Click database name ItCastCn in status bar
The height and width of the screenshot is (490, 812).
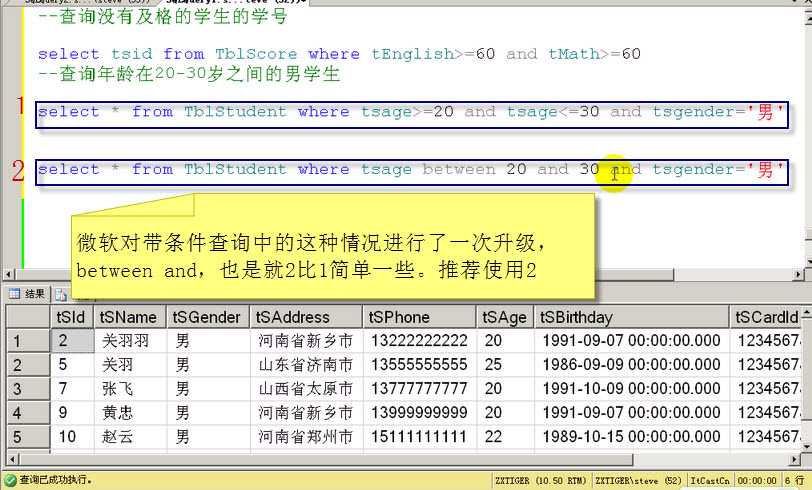tap(710, 481)
